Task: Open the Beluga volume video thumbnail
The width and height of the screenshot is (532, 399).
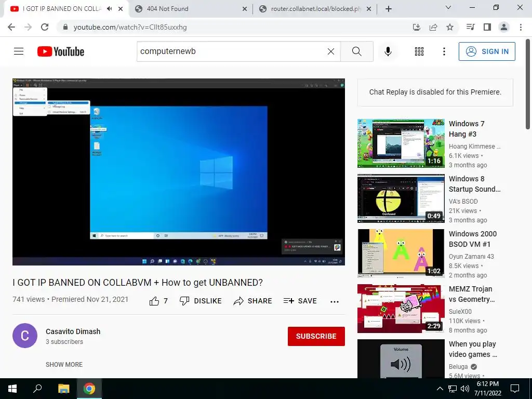Action: [x=401, y=358]
